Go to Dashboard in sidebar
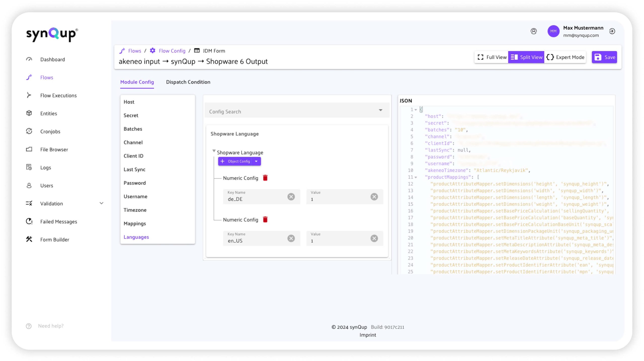644x361 pixels. click(x=53, y=59)
